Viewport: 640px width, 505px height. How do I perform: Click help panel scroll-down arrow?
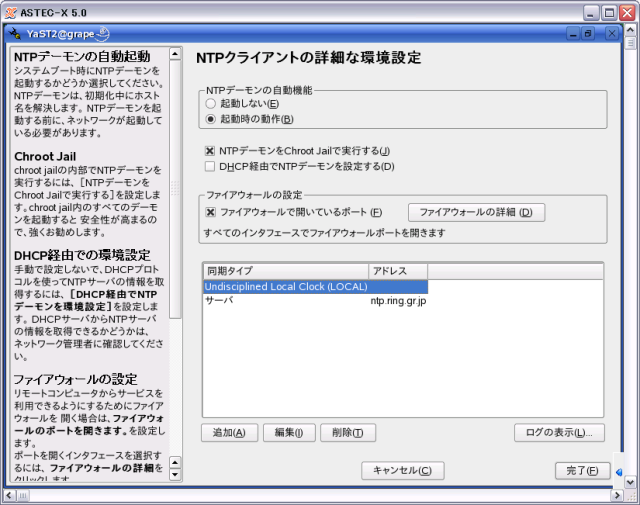coord(175,475)
